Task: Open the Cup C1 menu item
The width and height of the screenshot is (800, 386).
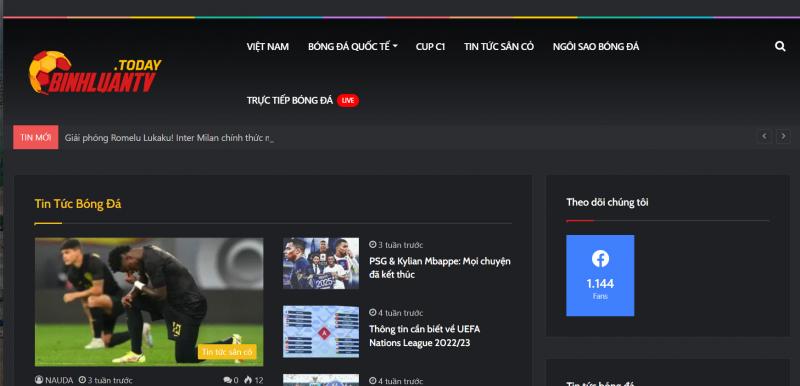Action: click(x=430, y=46)
